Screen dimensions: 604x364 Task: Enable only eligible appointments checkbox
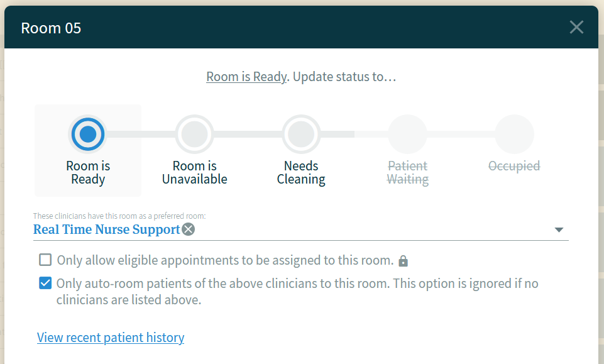[x=45, y=260]
